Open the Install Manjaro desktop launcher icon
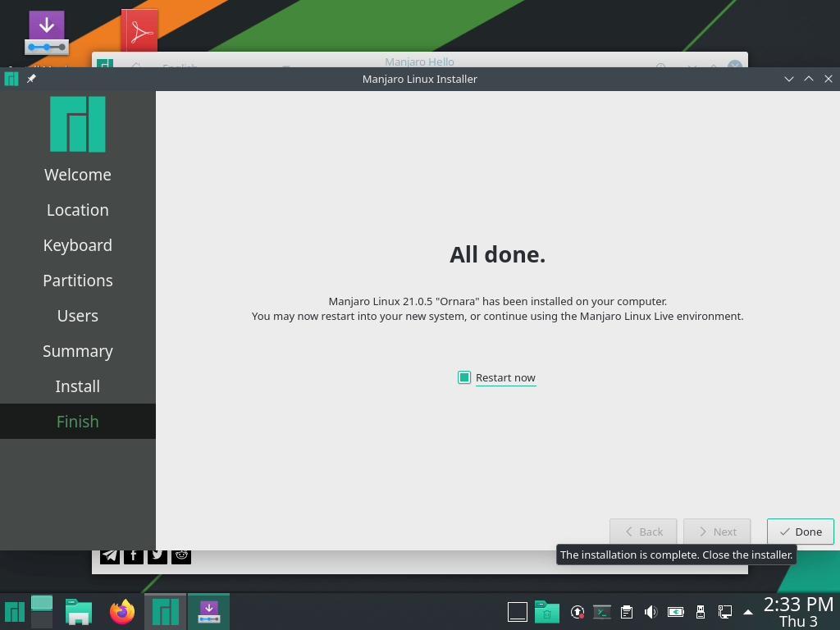Image resolution: width=840 pixels, height=630 pixels. tap(47, 33)
